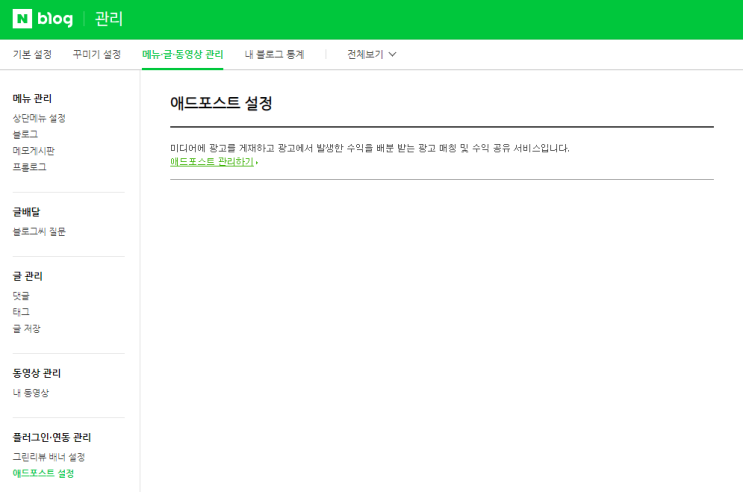Switch to the 기본 설정 tab

32,55
